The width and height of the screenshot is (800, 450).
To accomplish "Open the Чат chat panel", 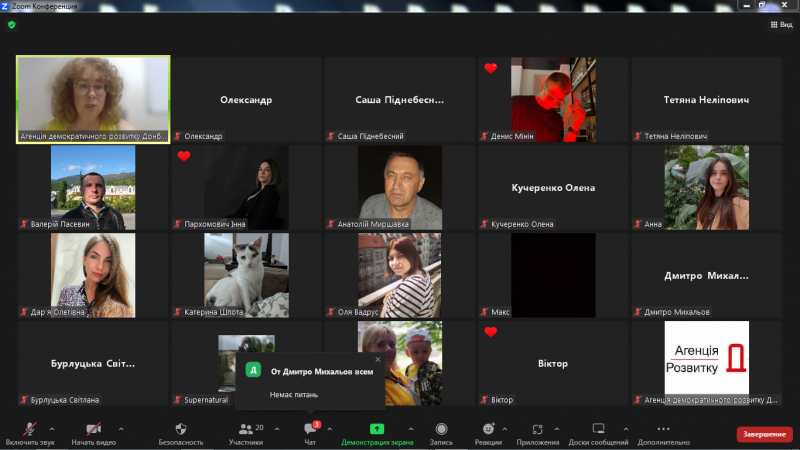I will 310,431.
